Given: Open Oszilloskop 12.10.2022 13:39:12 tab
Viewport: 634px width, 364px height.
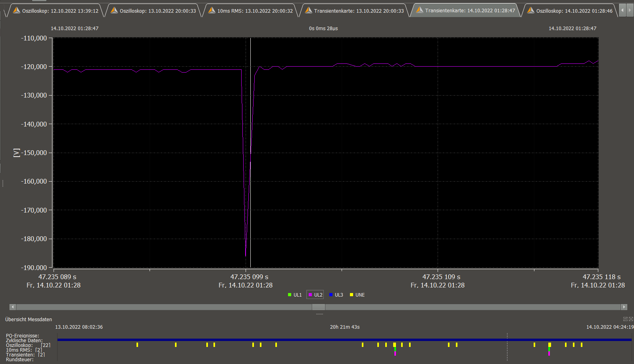Looking at the screenshot, I should pyautogui.click(x=56, y=11).
